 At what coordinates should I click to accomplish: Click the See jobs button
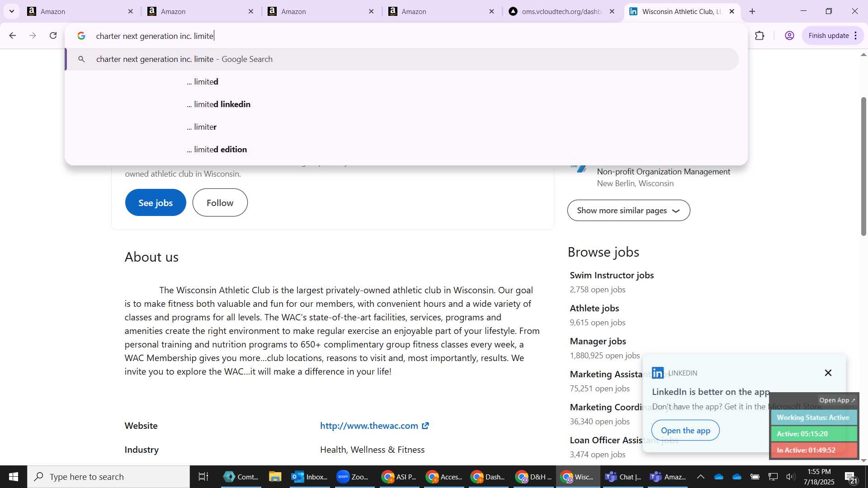click(x=156, y=202)
